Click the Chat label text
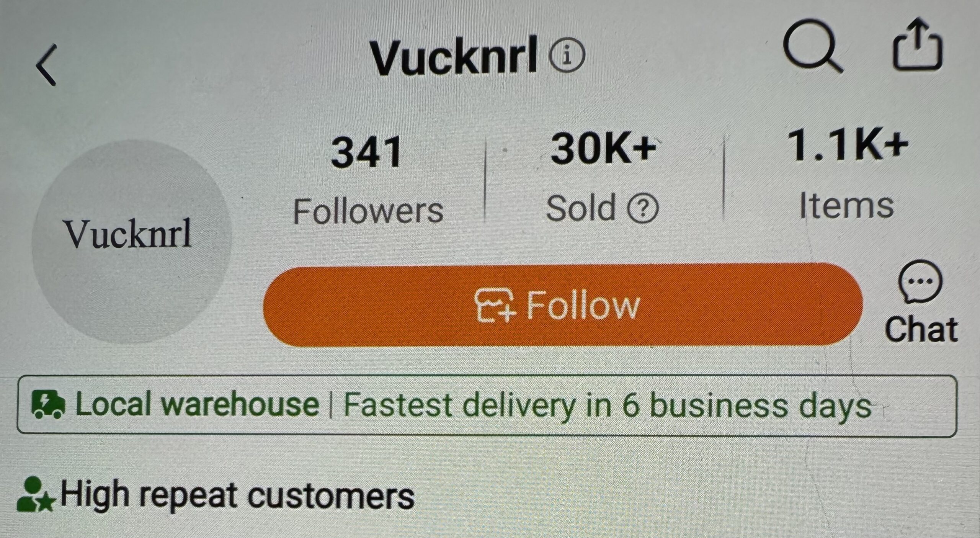 pyautogui.click(x=921, y=329)
